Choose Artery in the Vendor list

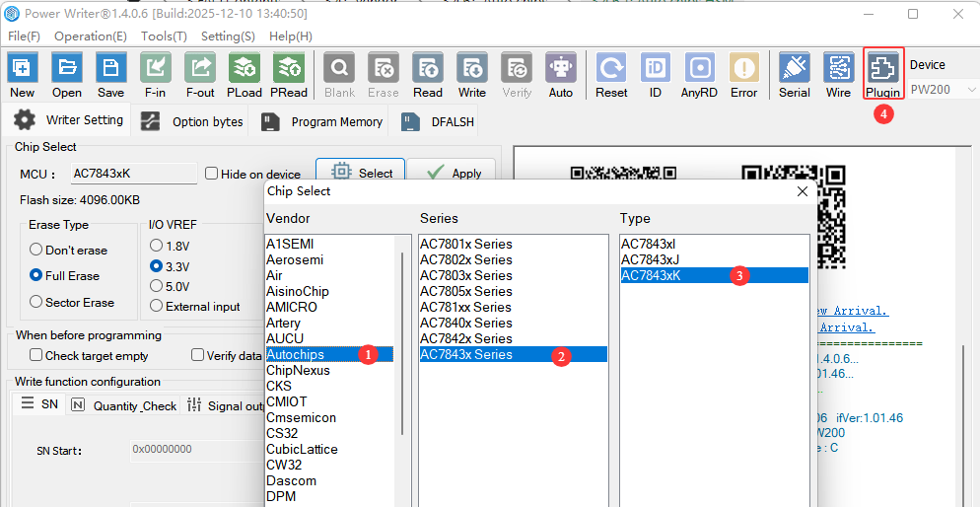coord(284,323)
